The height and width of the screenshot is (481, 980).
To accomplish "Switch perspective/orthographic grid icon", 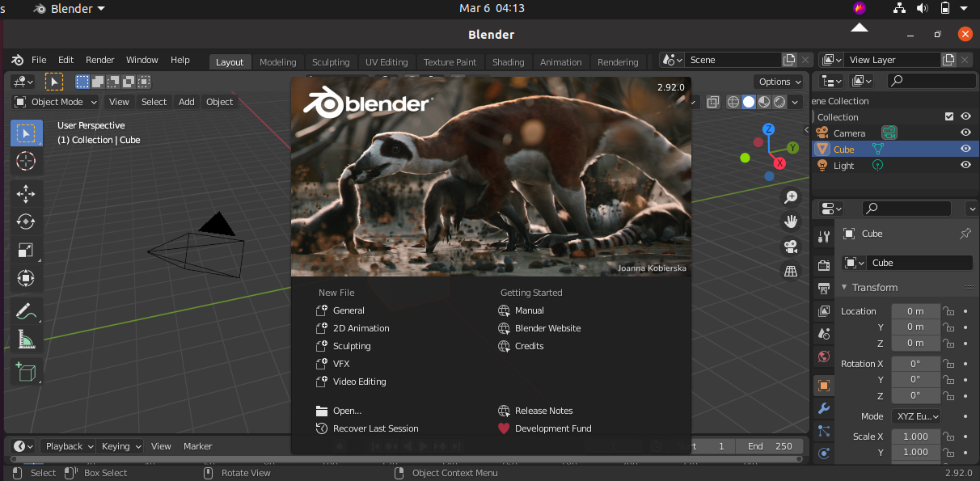I will 791,272.
